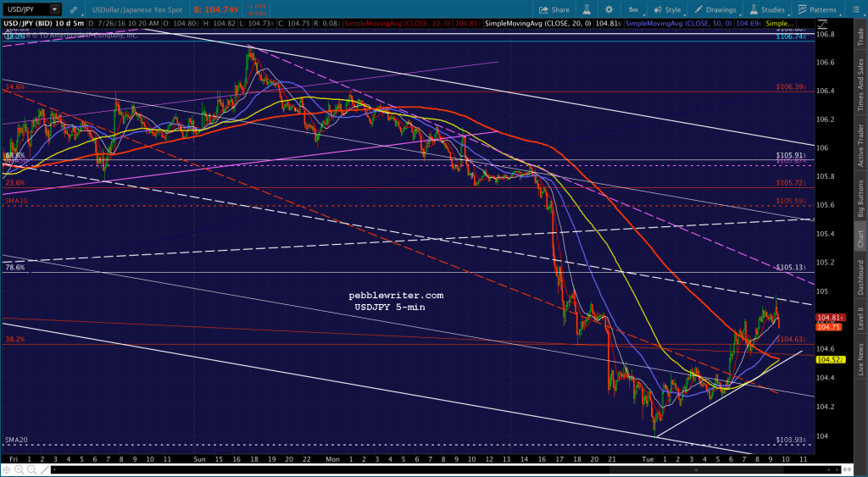This screenshot has width=868, height=477.
Task: Click the 14.6% Fibonacci label
Action: (x=15, y=87)
